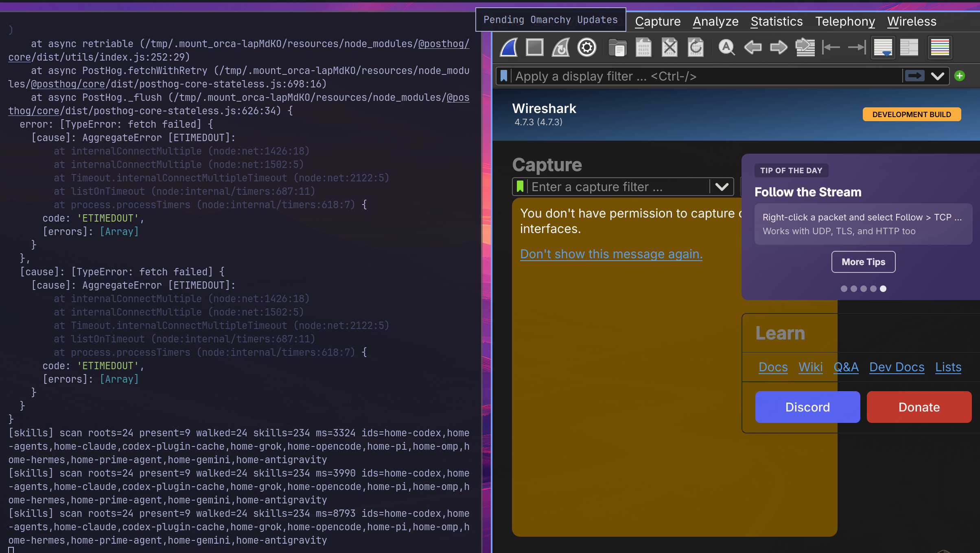This screenshot has width=980, height=553.
Task: Find a packet with the magnifier icon
Action: 726,48
